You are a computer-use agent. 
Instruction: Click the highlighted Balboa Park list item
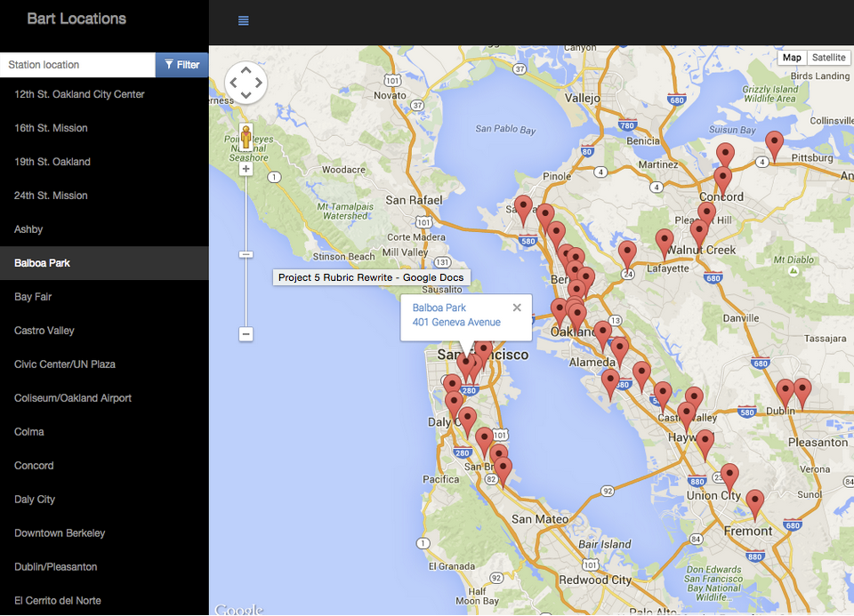(x=104, y=263)
